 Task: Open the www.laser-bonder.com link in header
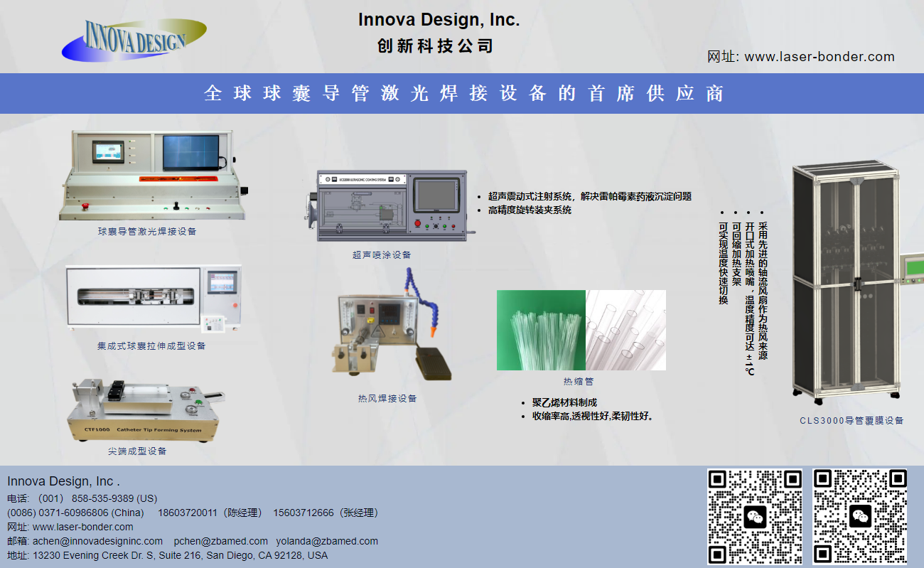(x=820, y=57)
